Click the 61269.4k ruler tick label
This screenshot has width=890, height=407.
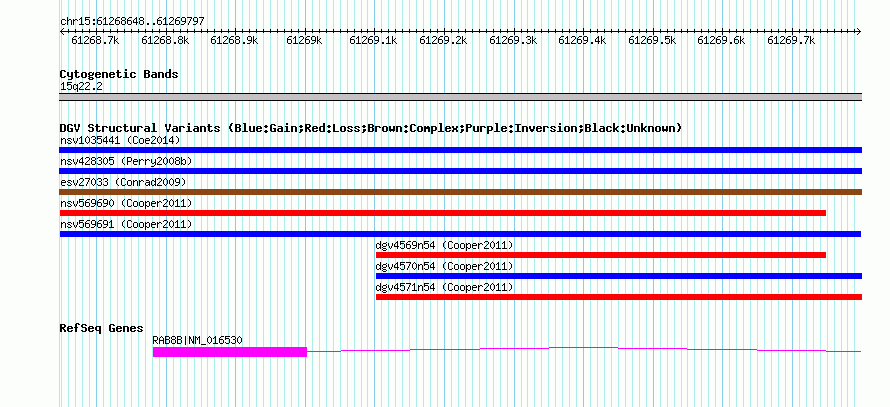[x=582, y=40]
